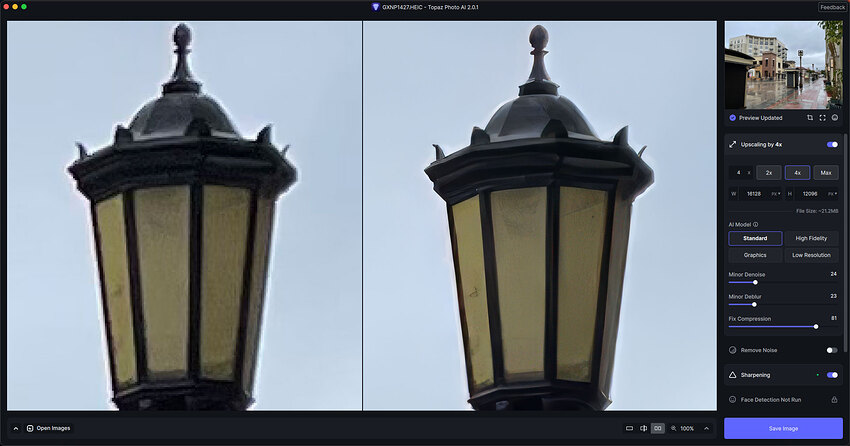Click the Open Images button
The image size is (850, 446).
pyautogui.click(x=49, y=428)
